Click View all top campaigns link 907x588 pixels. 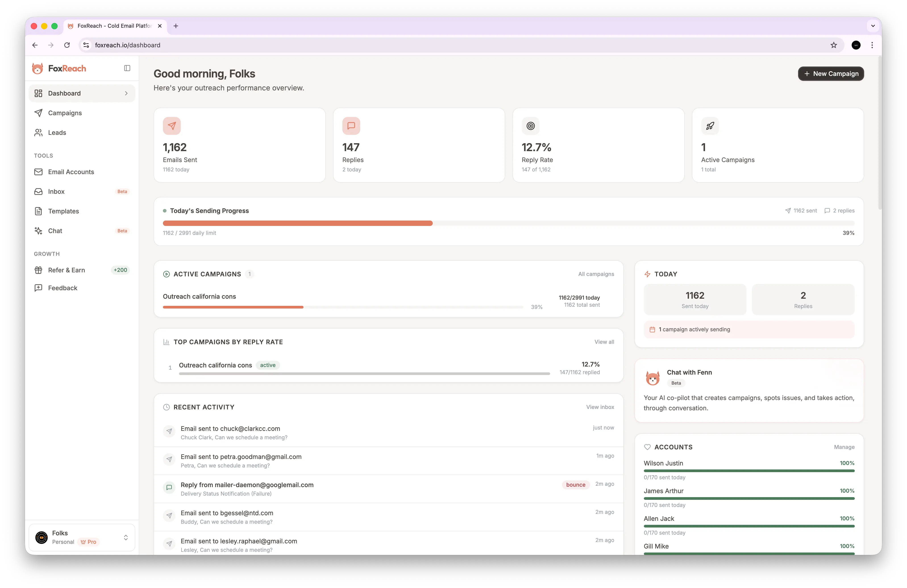click(604, 342)
